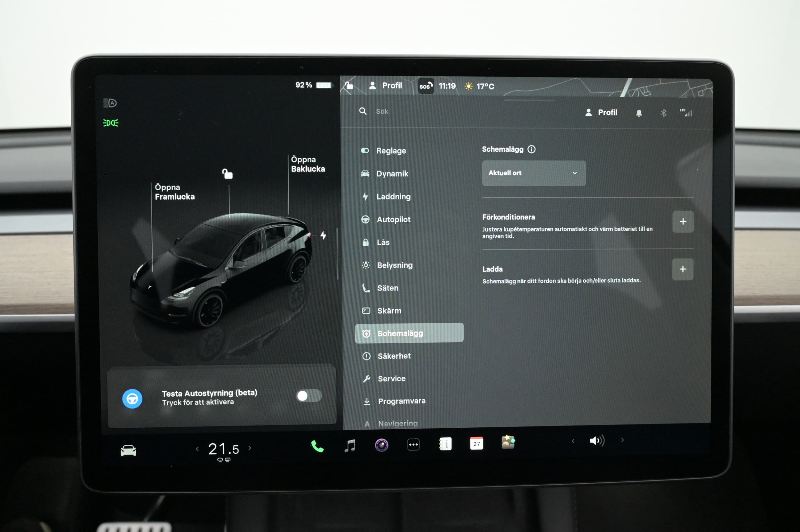This screenshot has height=532, width=800.
Task: Decrease cabin temperature with left arrow
Action: click(197, 449)
